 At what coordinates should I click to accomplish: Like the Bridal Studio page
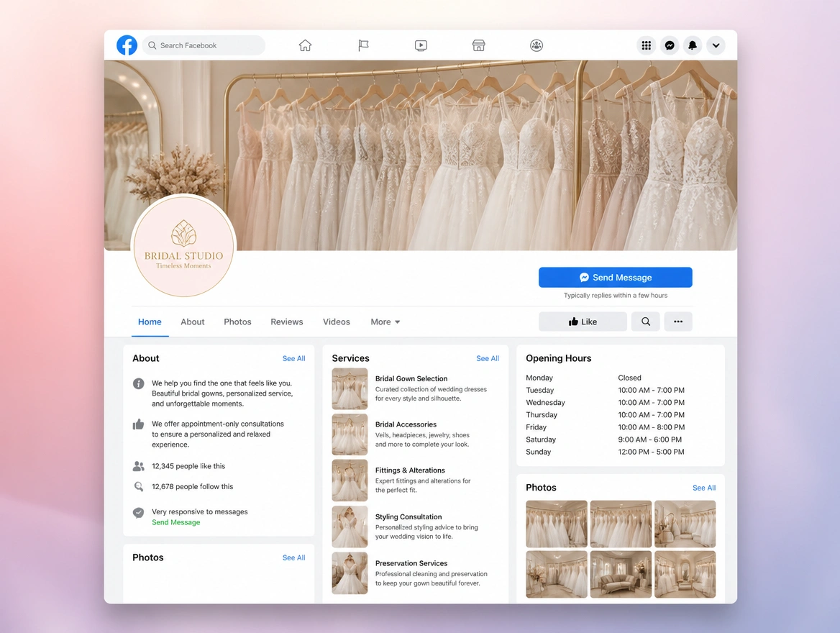pos(583,322)
